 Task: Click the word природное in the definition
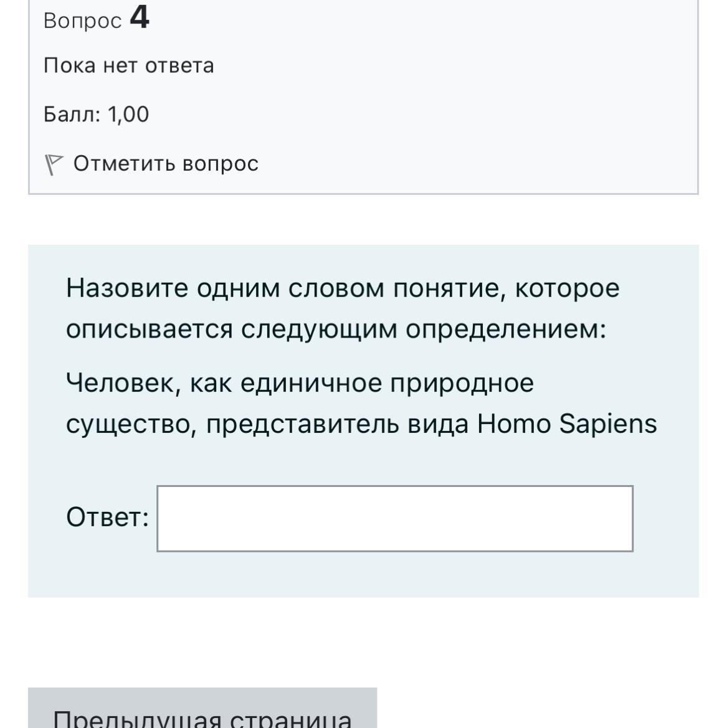point(462,384)
